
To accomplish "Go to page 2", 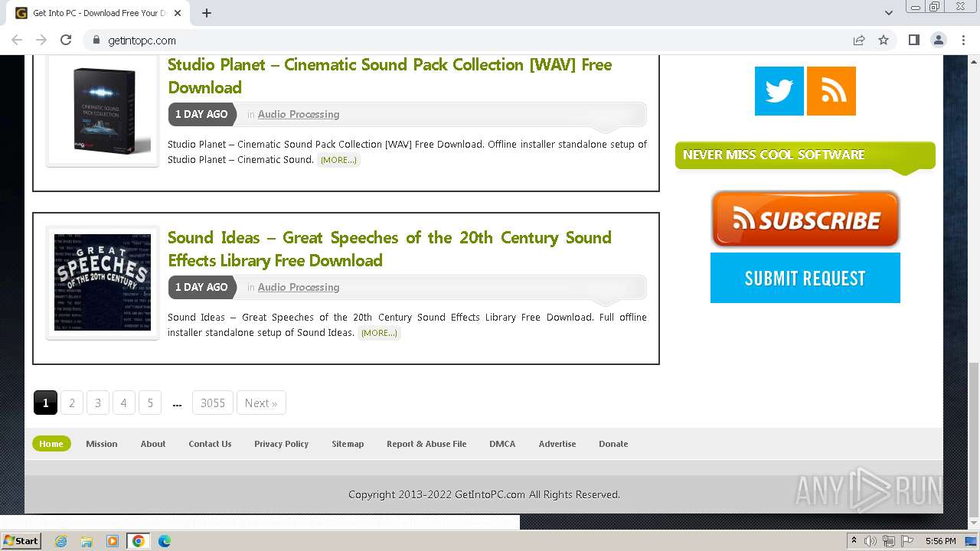I will (72, 403).
